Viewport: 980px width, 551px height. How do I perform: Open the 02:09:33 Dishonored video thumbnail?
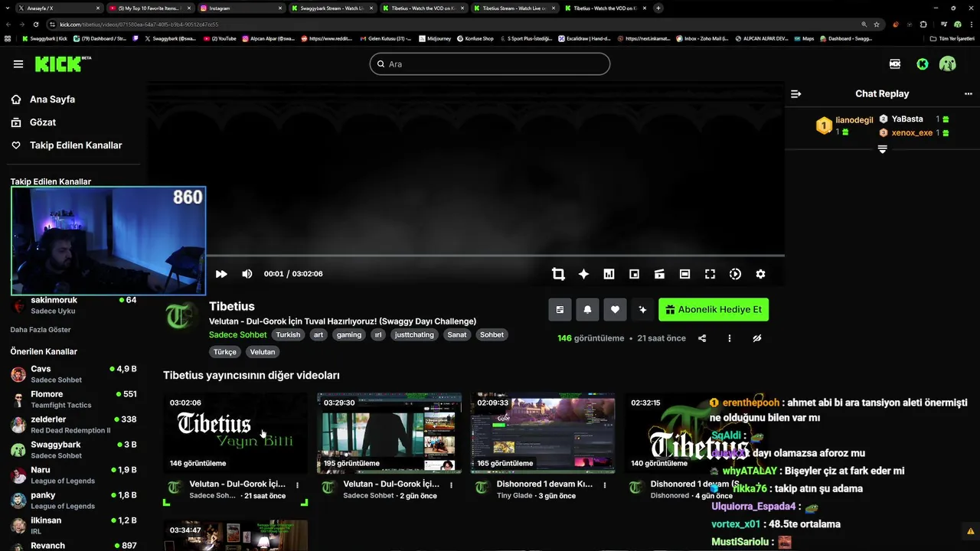tap(543, 432)
